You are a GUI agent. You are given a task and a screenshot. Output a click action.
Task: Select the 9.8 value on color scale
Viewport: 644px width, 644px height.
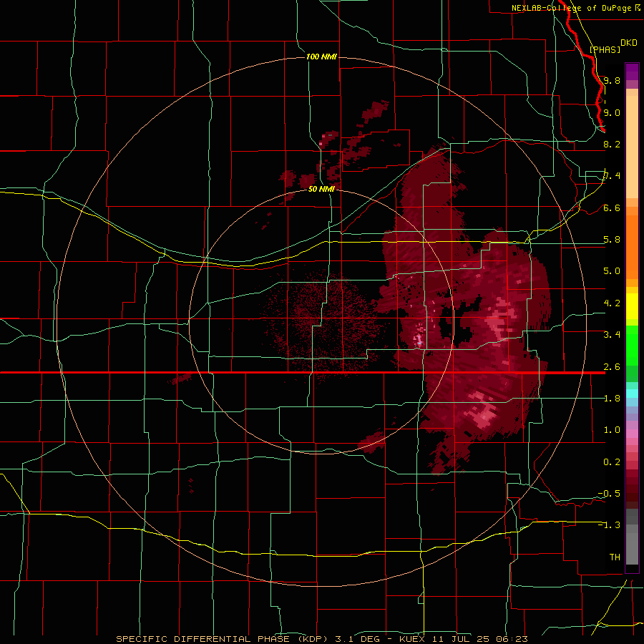(612, 80)
